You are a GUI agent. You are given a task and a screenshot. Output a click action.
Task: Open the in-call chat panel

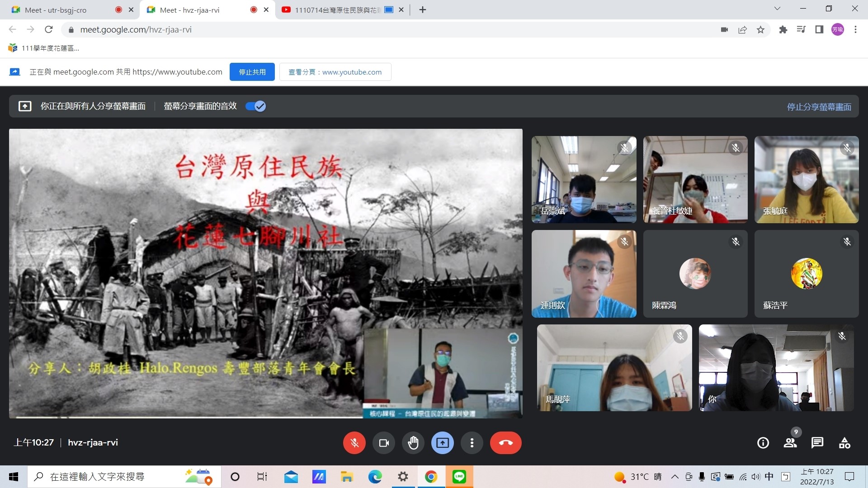pos(817,443)
